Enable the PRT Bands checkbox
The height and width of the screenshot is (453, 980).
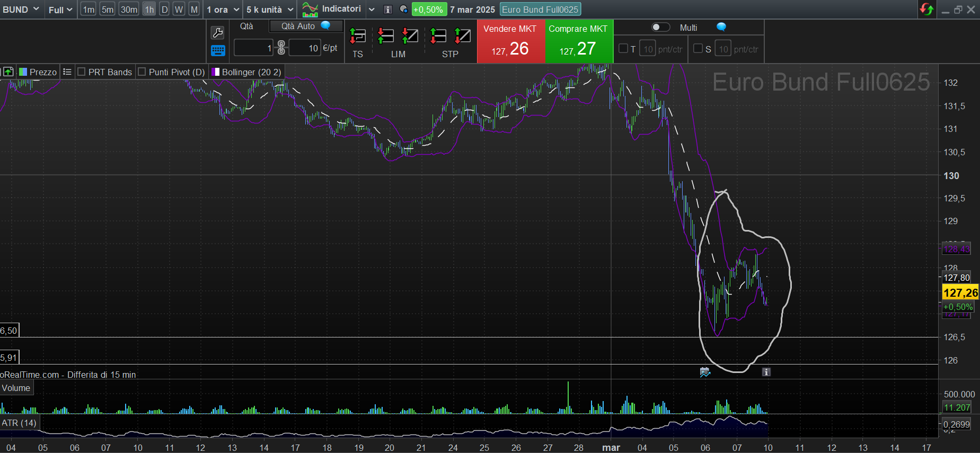click(x=82, y=72)
